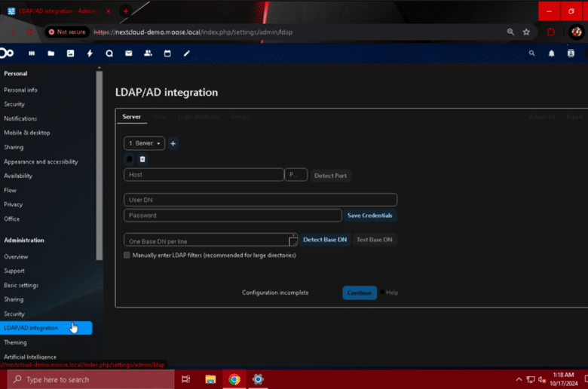Switch to the Groups tab

point(240,117)
